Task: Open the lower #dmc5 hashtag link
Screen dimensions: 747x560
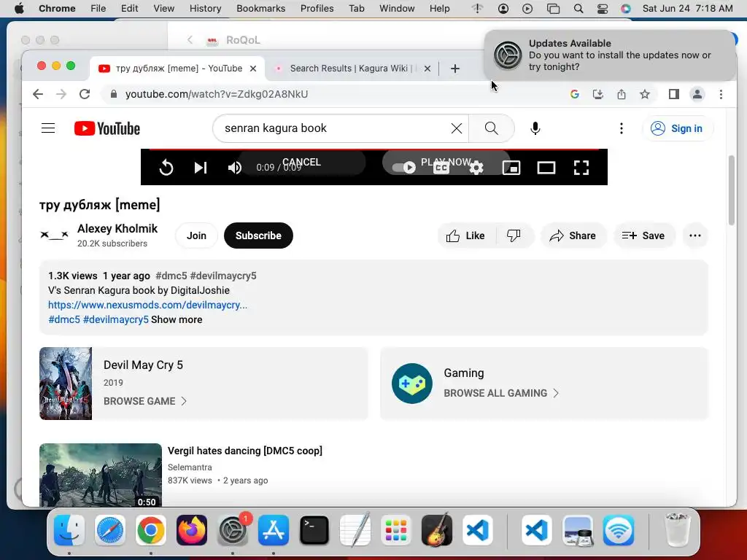Action: click(64, 319)
